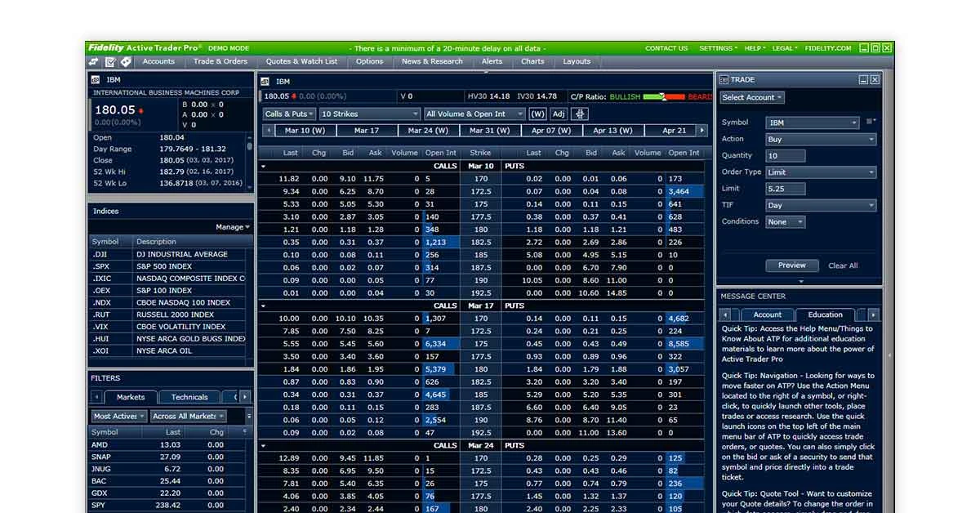Click the alert flag beside 180.05 price

tap(140, 110)
